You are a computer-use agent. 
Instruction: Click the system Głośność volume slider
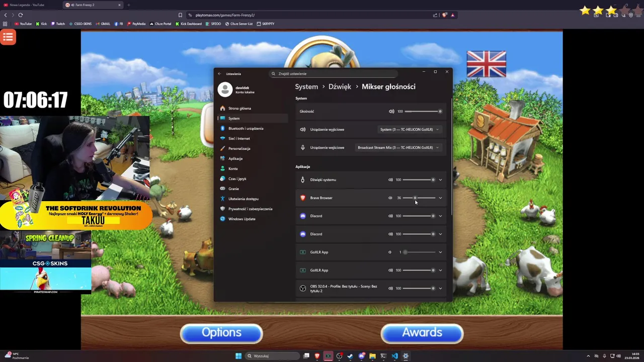(423, 111)
